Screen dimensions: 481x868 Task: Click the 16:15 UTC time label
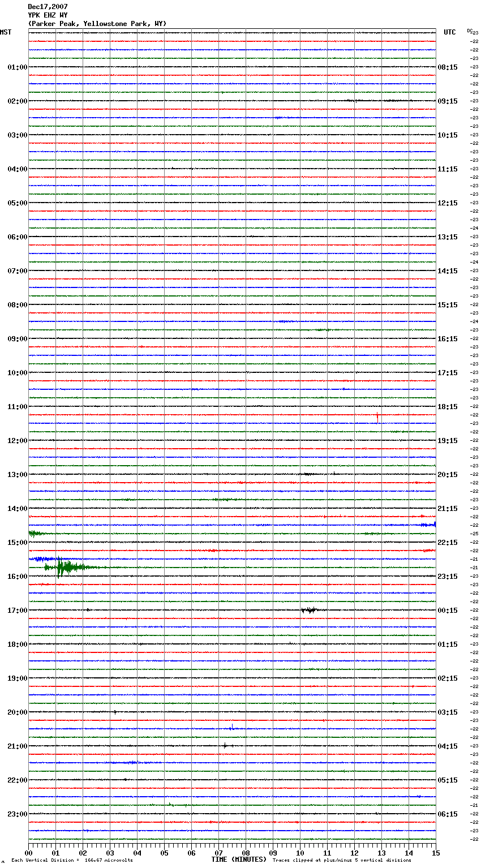click(448, 339)
